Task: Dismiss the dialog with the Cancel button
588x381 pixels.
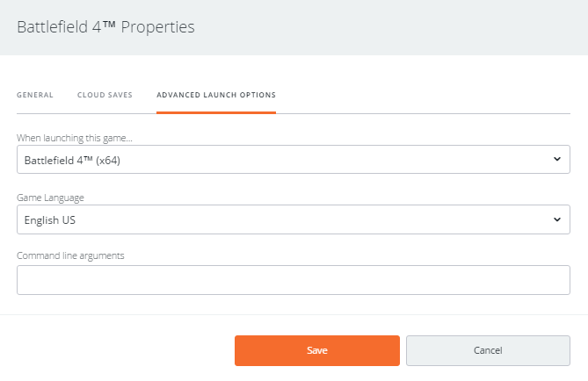Action: 488,350
